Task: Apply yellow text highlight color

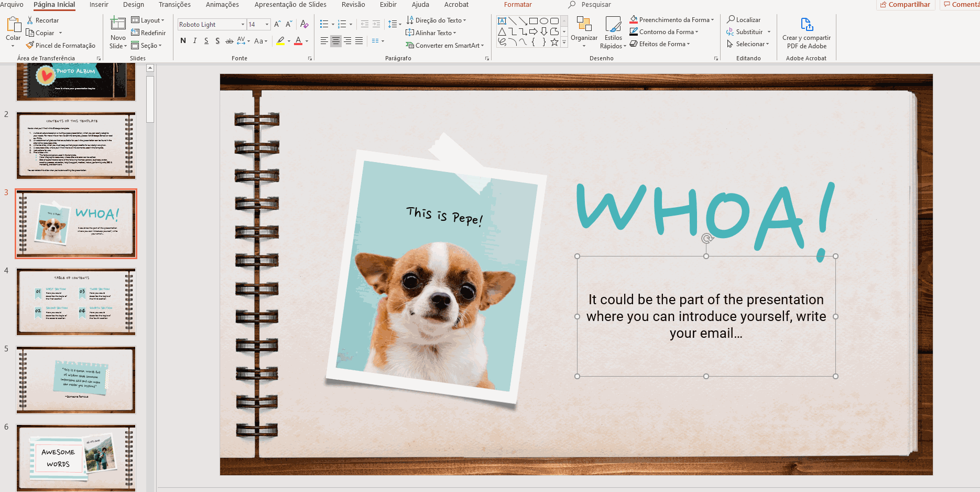Action: click(281, 40)
